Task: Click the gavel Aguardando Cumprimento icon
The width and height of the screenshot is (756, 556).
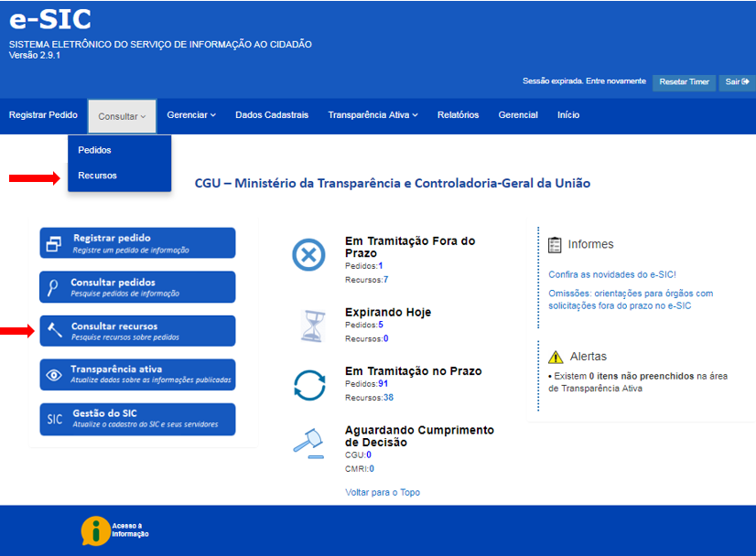Action: (308, 443)
